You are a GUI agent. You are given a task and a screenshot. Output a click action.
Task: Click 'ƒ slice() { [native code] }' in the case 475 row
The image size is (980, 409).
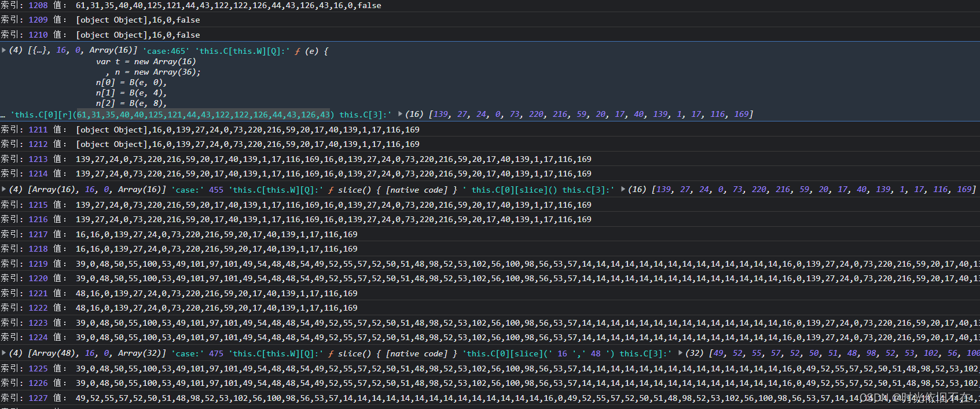point(392,353)
